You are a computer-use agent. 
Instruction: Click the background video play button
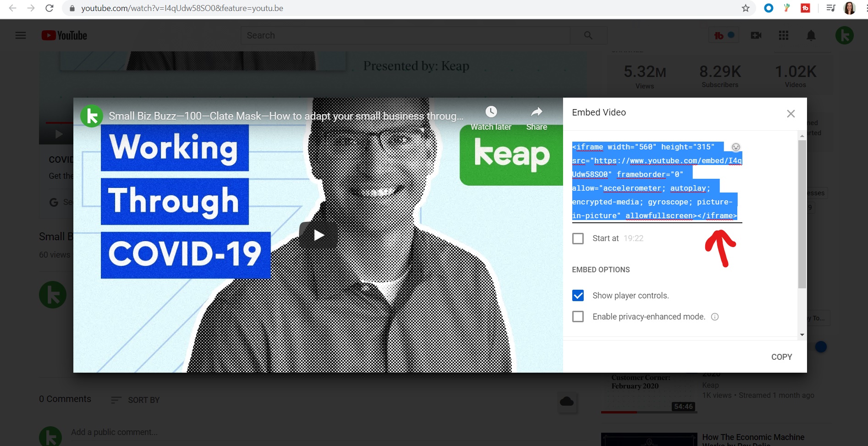59,134
